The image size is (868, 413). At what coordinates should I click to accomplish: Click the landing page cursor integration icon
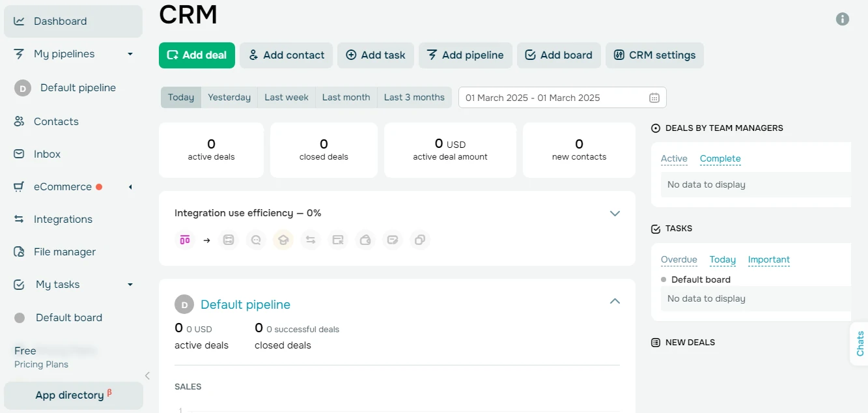pyautogui.click(x=338, y=240)
